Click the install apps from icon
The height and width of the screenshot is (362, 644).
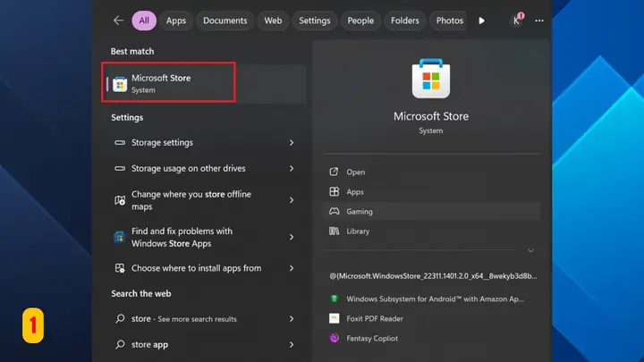[x=120, y=268]
